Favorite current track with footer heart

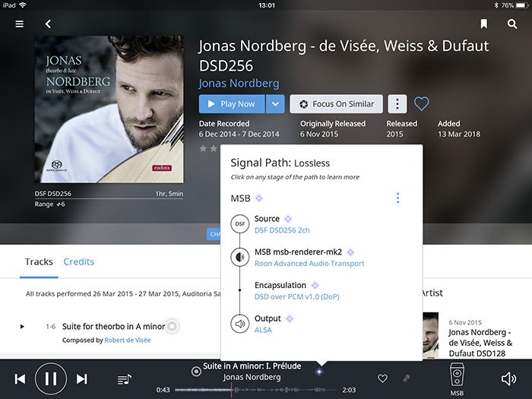click(382, 378)
